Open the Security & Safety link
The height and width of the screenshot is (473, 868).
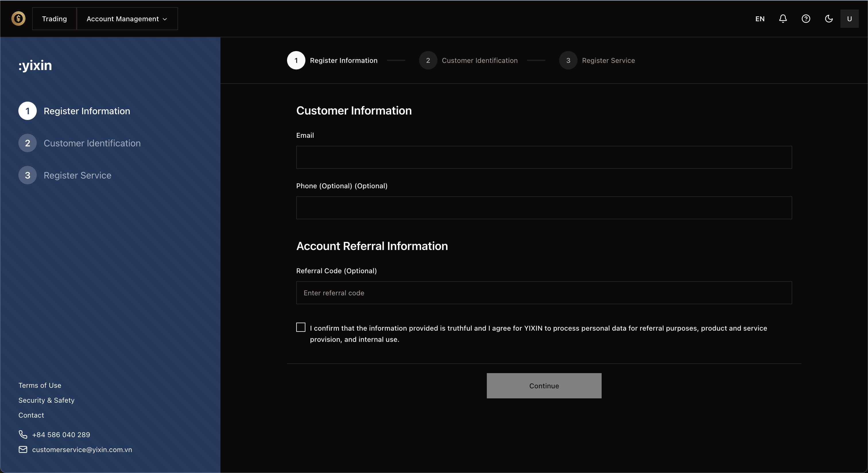coord(46,400)
